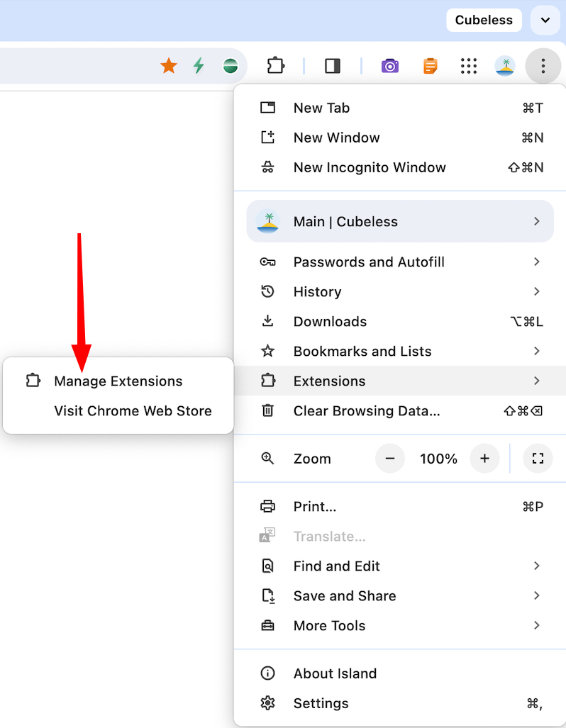This screenshot has width=566, height=728.
Task: Expand Find and Edit submenu
Action: [x=399, y=566]
